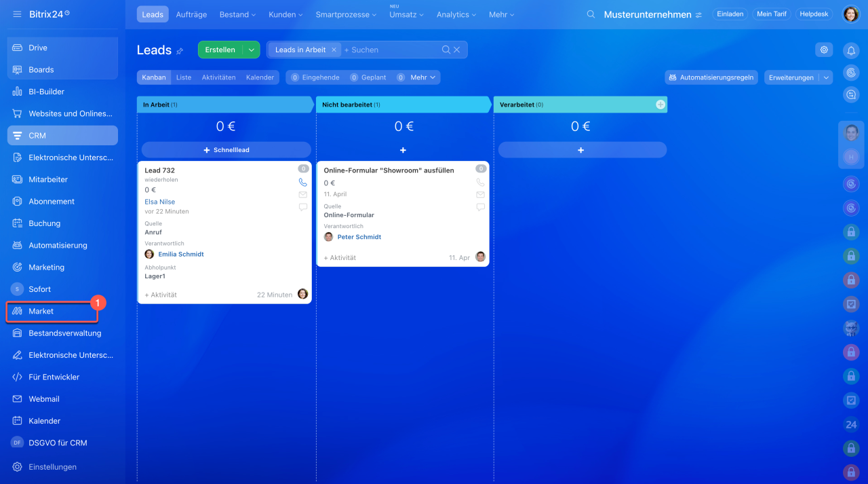The width and height of the screenshot is (868, 484).
Task: Open contact Elsa Nilse link
Action: click(160, 202)
